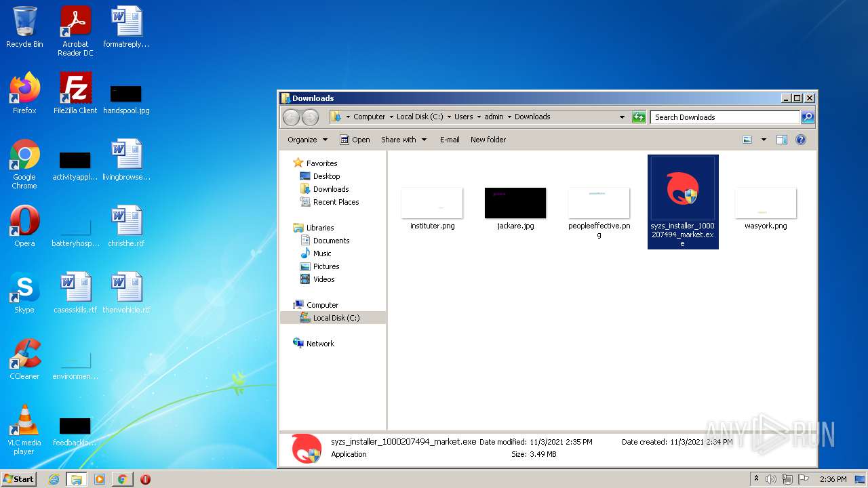
Task: Open the Organize dropdown menu
Action: coord(307,140)
